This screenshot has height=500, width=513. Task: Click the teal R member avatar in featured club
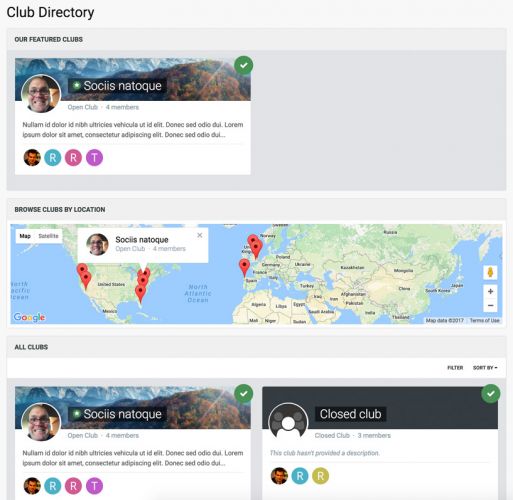pyautogui.click(x=53, y=157)
